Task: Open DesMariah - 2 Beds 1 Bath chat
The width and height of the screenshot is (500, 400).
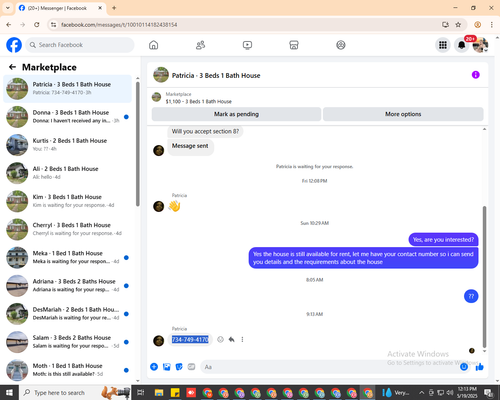Action: [67, 314]
